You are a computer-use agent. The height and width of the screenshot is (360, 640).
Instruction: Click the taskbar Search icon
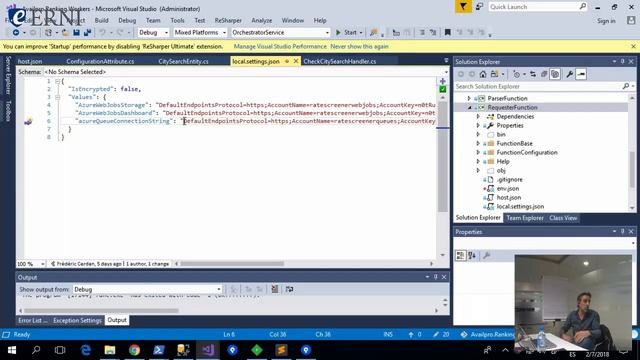tap(36, 350)
